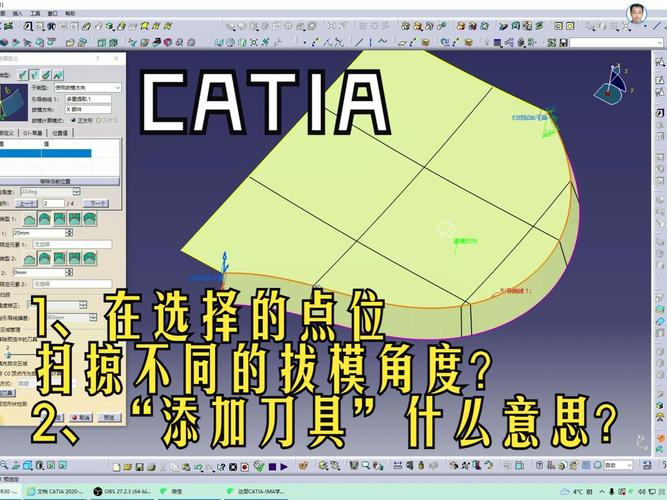Viewport: 667px width, 500px height.
Task: Switch to the CATIA taskbar window
Action: pos(55,491)
